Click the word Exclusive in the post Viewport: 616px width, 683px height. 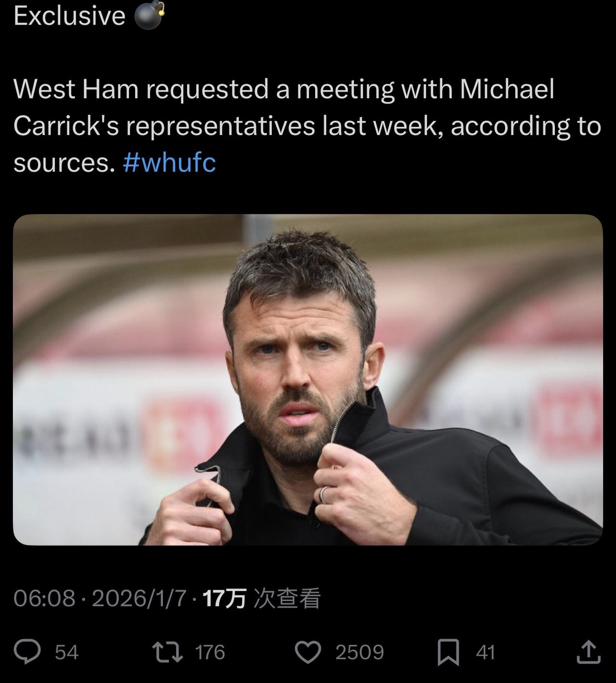pyautogui.click(x=69, y=16)
